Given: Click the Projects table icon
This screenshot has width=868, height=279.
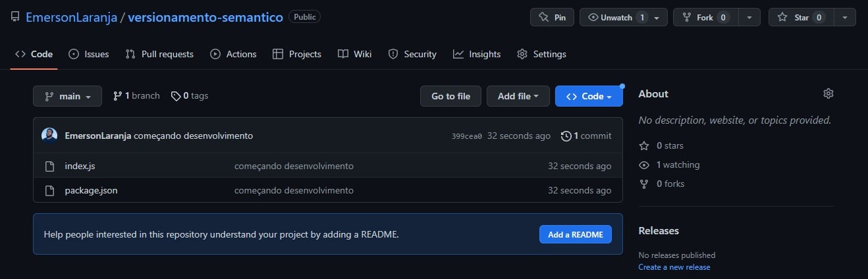Looking at the screenshot, I should (278, 54).
